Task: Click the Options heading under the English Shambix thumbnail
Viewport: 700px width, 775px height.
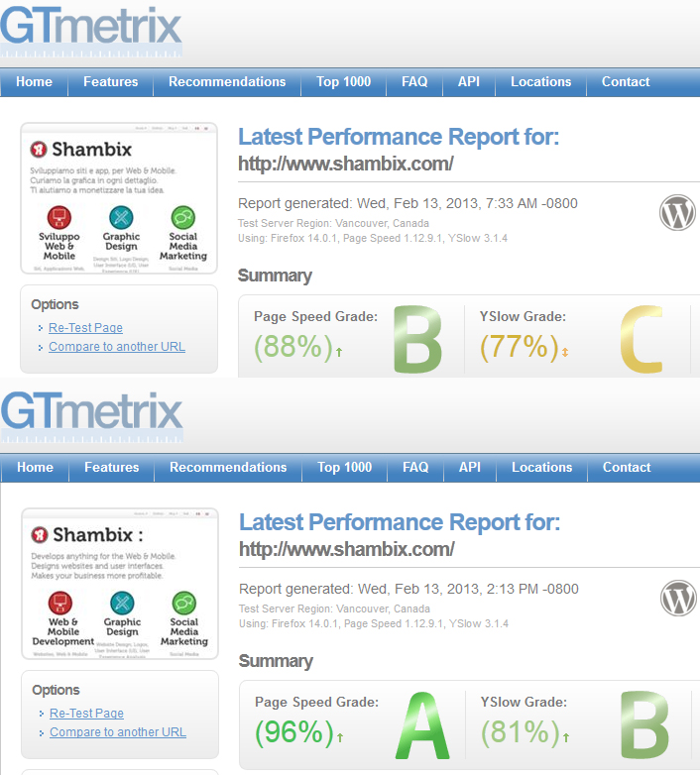Action: 56,690
